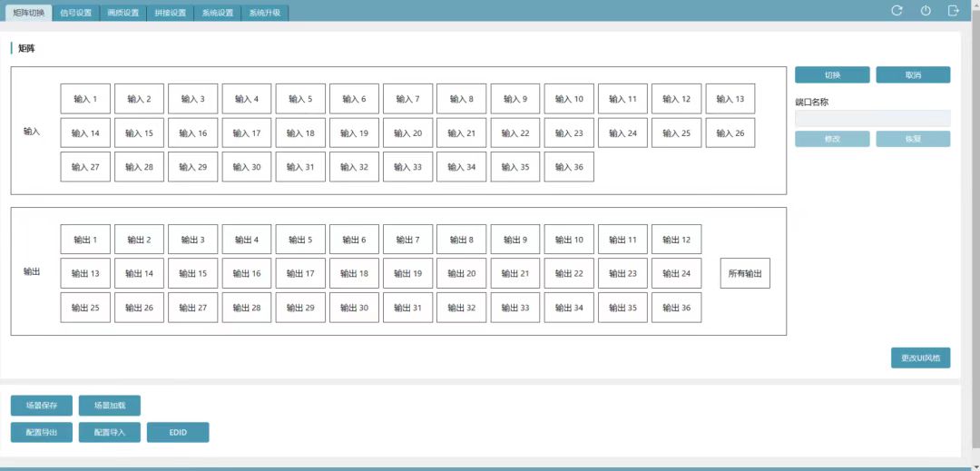Toggle output port 输出 12
Screen dimensions: 980x471
pyautogui.click(x=676, y=240)
